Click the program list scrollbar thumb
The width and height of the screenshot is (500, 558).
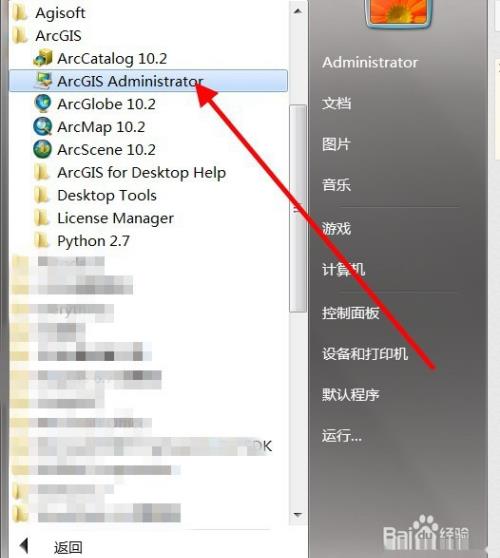[298, 209]
